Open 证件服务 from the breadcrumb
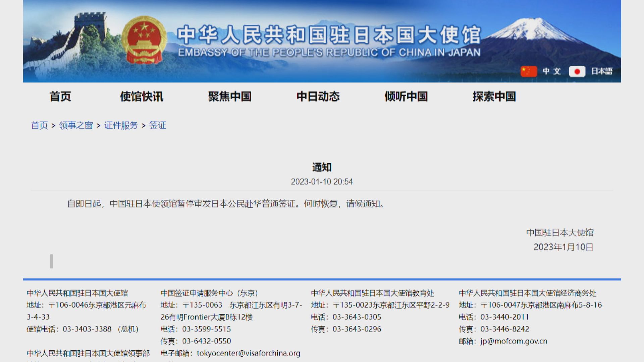The image size is (644, 362). [121, 126]
